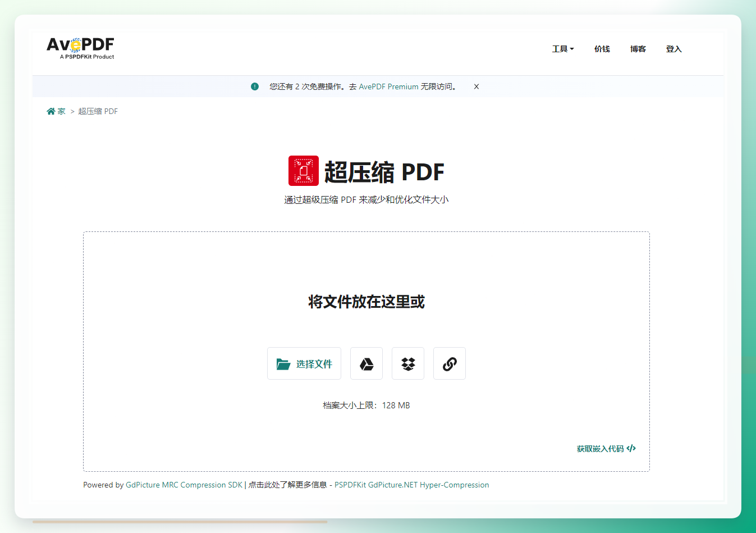The width and height of the screenshot is (756, 533).
Task: Open the GdPicture MRC Compression SDK link
Action: click(184, 485)
